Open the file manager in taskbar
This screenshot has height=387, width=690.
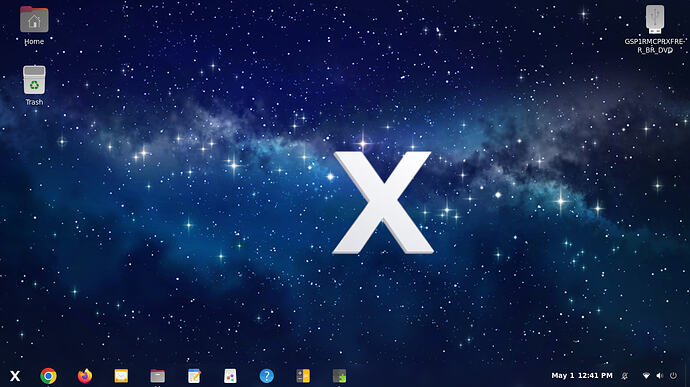click(158, 376)
